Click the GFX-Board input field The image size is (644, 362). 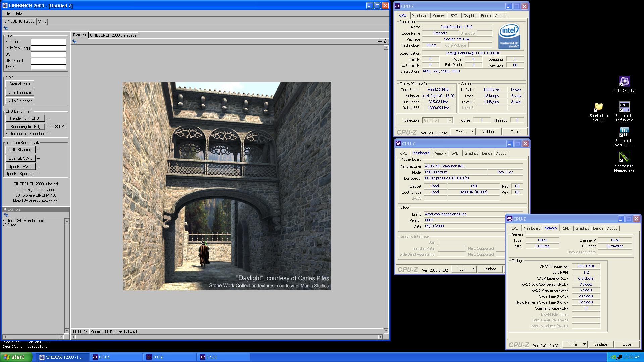(49, 61)
